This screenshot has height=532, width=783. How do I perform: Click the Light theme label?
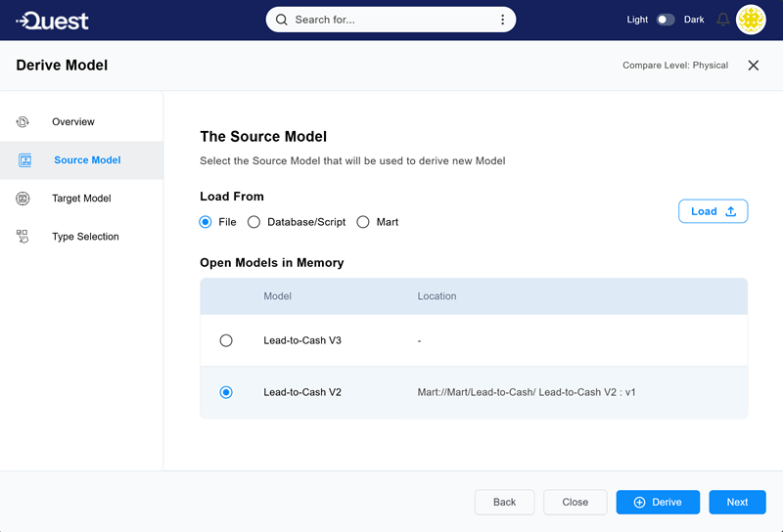637,20
